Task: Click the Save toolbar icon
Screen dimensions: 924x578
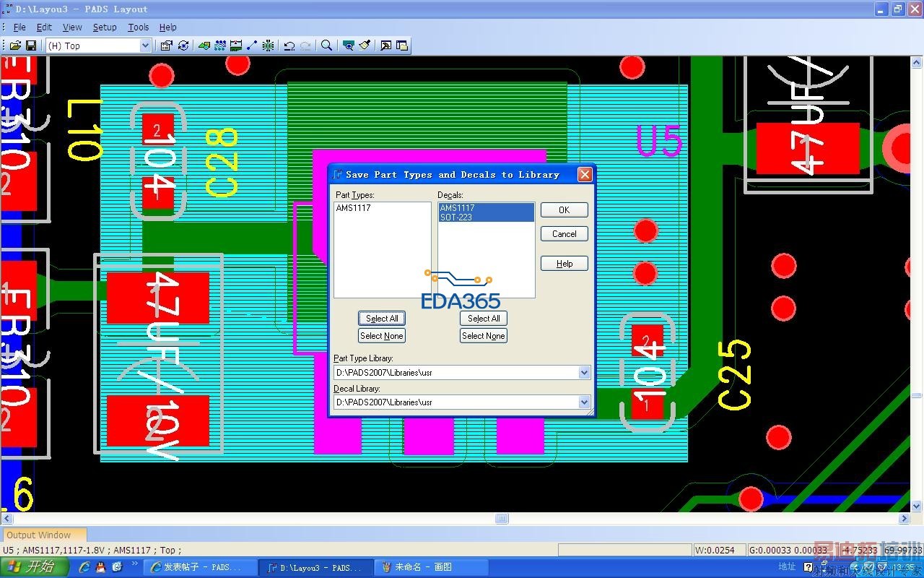Action: coord(31,46)
